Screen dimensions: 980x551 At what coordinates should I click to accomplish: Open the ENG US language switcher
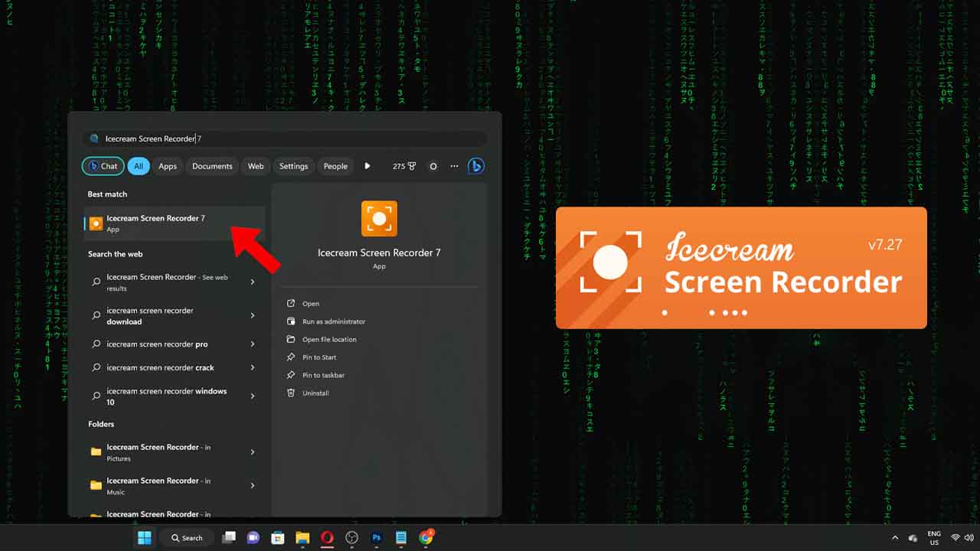click(x=934, y=538)
